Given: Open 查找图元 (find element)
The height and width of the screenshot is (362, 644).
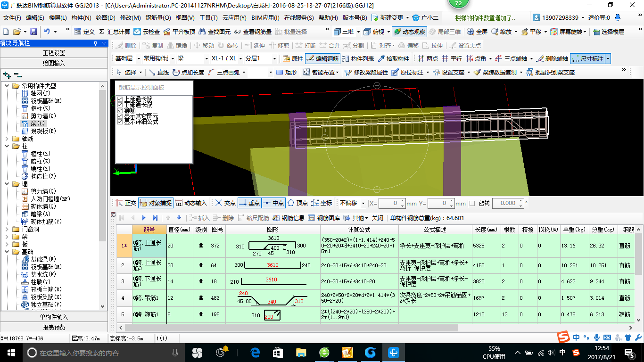Looking at the screenshot, I should pyautogui.click(x=215, y=32).
